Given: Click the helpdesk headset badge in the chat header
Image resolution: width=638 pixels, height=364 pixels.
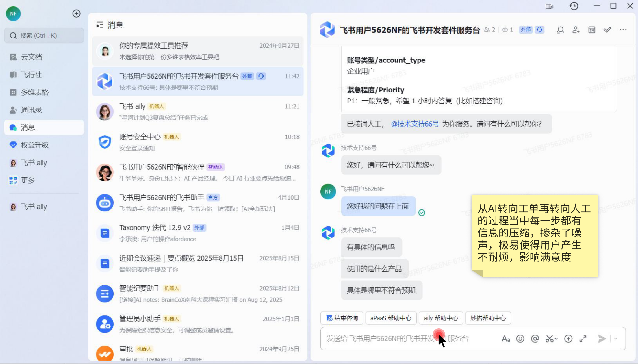Looking at the screenshot, I should 539,30.
